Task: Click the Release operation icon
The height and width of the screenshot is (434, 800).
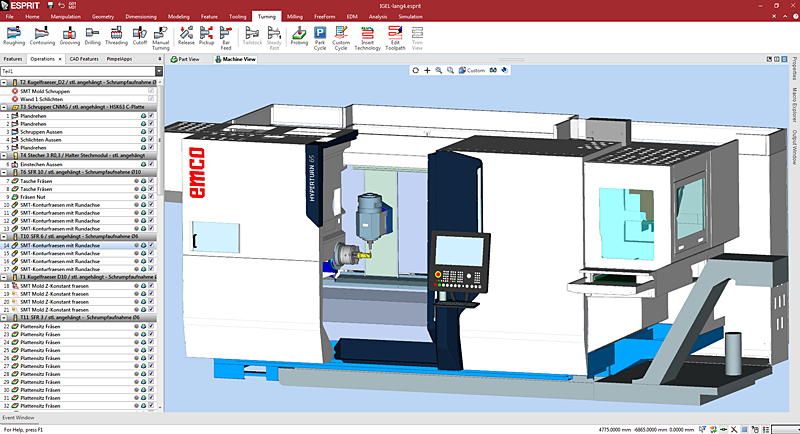Action: (186, 37)
